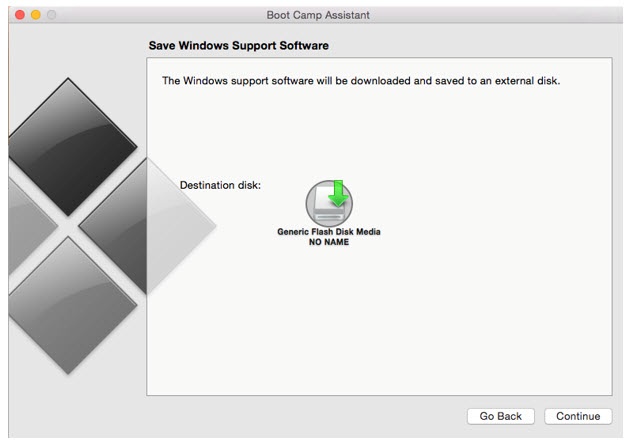Click the support software download description sentence
This screenshot has height=446, width=631.
click(360, 81)
